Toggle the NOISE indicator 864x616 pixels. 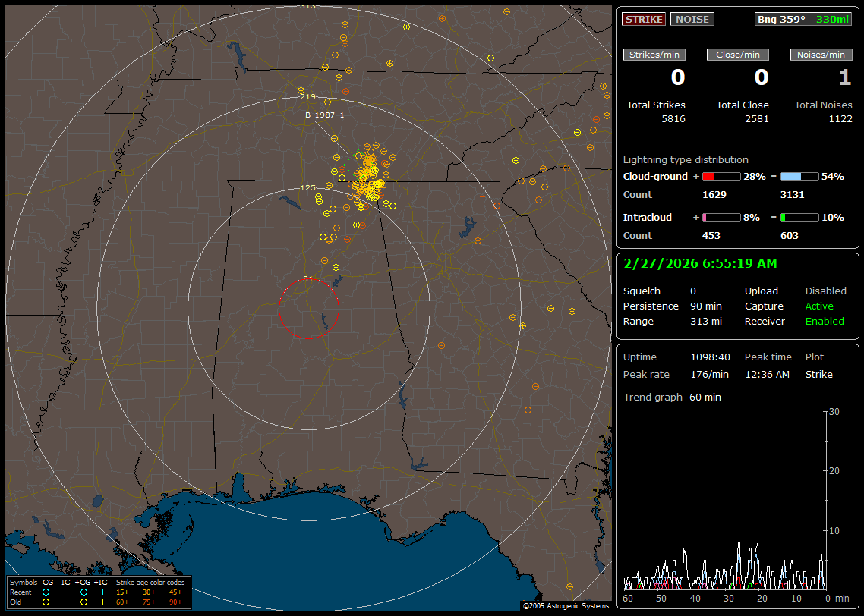[x=692, y=19]
